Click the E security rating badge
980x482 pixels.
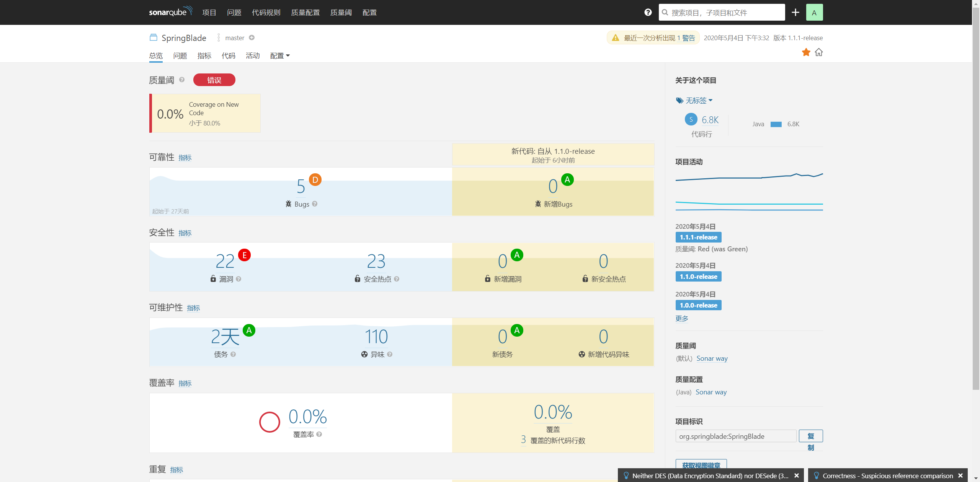[x=244, y=255]
